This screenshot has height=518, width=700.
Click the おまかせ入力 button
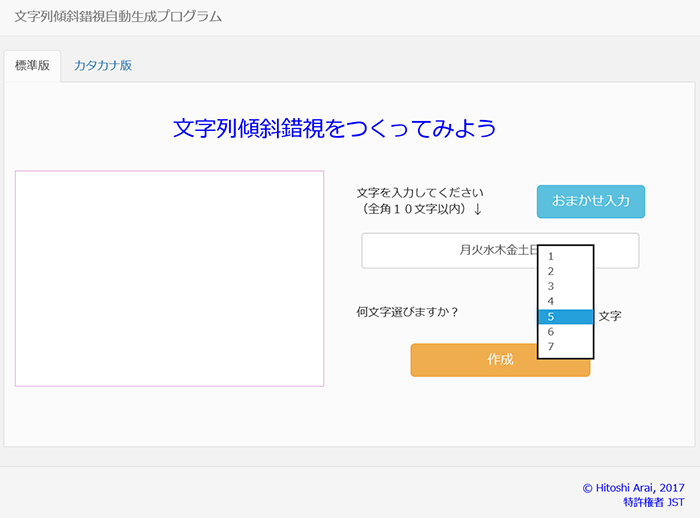coord(591,201)
